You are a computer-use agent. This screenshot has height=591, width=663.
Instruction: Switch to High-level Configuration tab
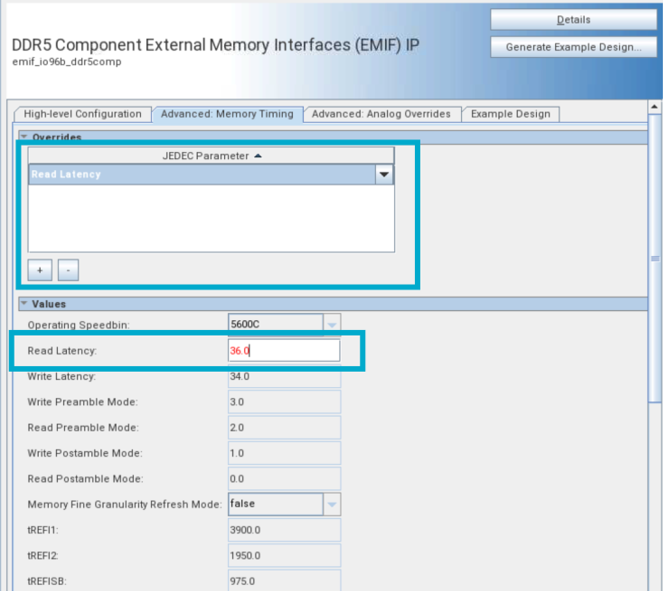coord(82,114)
